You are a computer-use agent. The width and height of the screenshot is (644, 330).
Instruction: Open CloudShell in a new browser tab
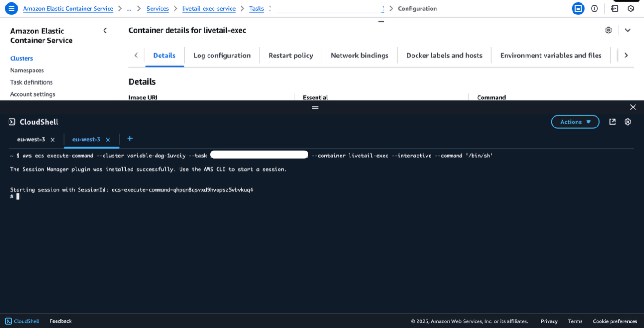(612, 122)
